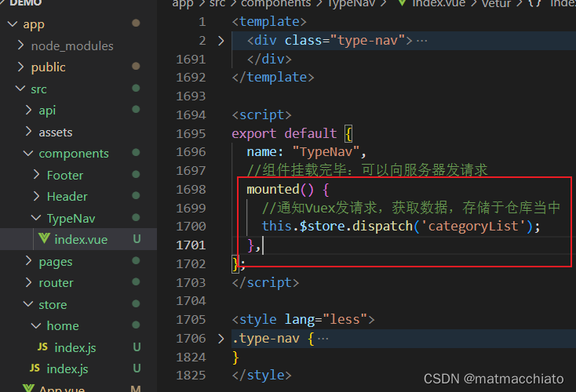Click JS icon of home index.js
The height and width of the screenshot is (392, 576).
pyautogui.click(x=42, y=347)
